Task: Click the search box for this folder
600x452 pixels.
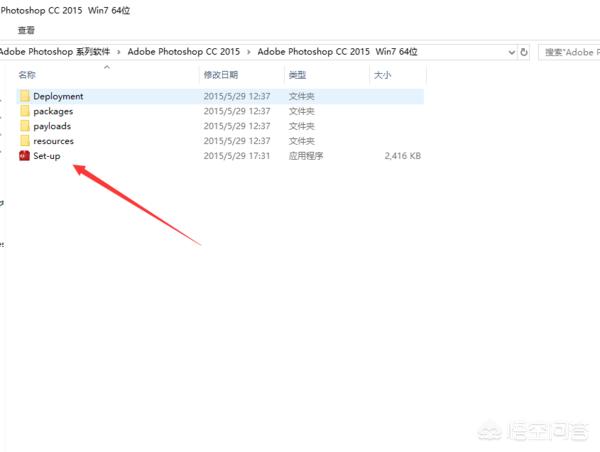Action: 569,52
